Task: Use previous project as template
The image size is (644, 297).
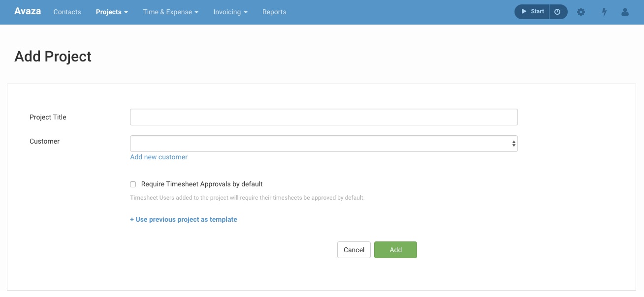Action: (183, 219)
